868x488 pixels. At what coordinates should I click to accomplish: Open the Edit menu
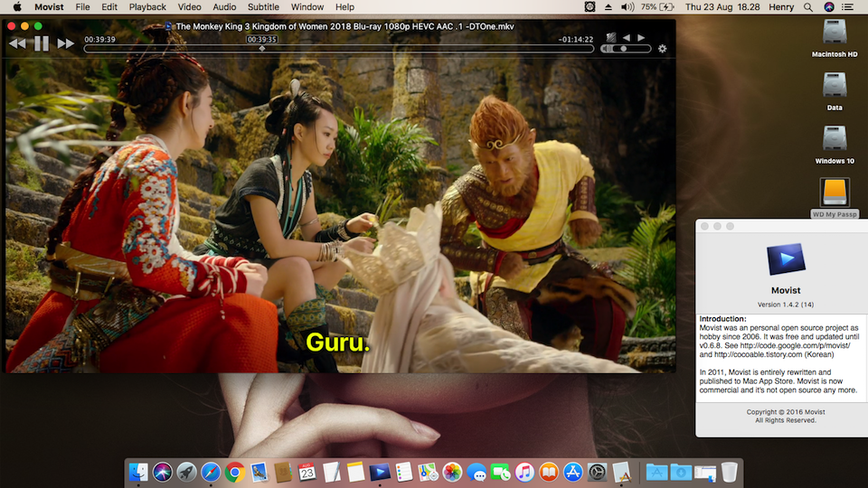109,7
